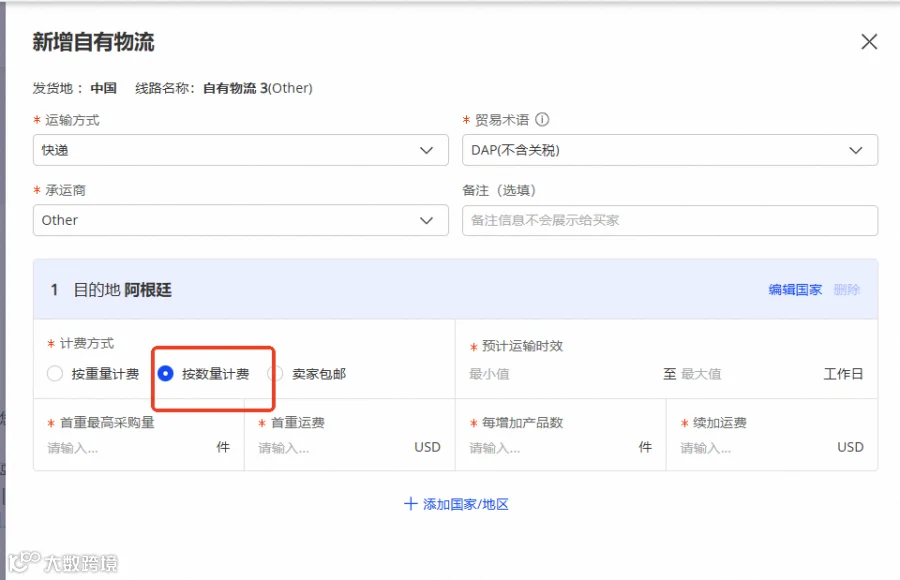Close the 新增自有物流 dialog
This screenshot has height=580, width=900.
click(869, 41)
